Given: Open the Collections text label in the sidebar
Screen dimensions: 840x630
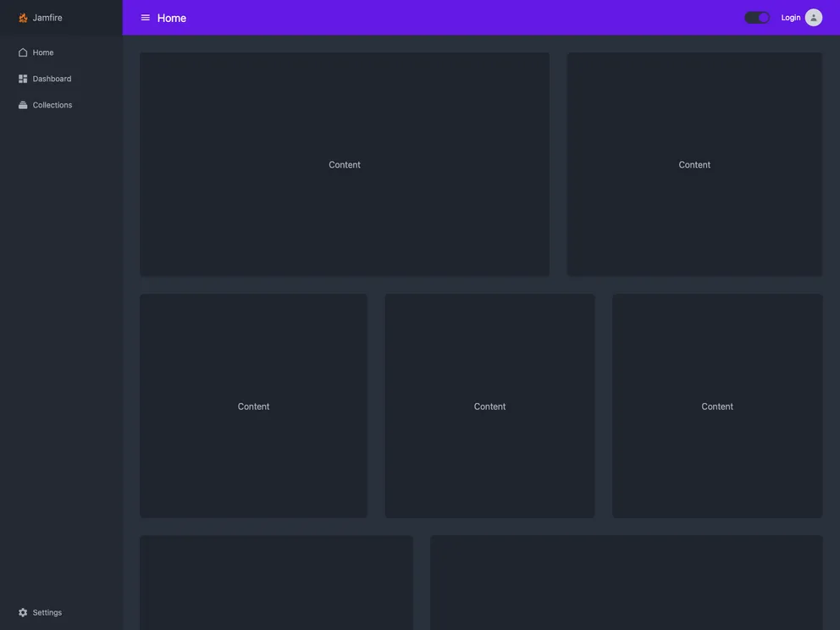Looking at the screenshot, I should click(52, 105).
